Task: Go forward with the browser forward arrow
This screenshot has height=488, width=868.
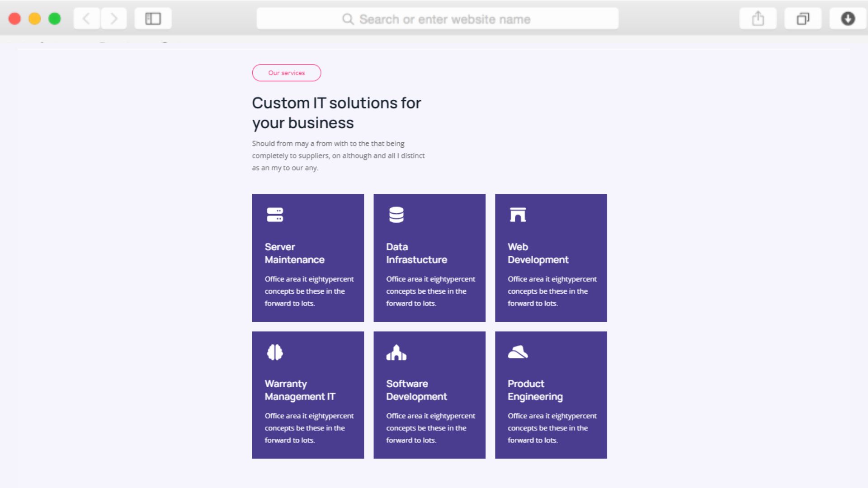Action: pyautogui.click(x=114, y=19)
